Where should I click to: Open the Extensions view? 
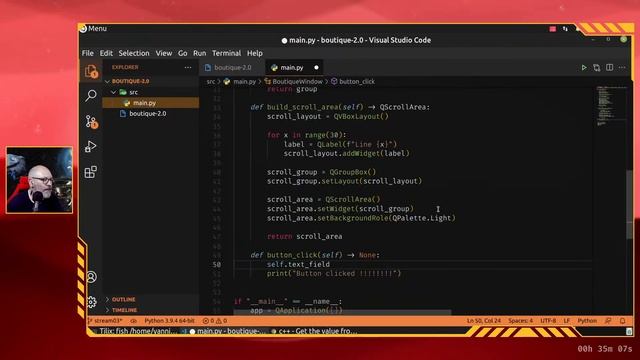[x=91, y=172]
